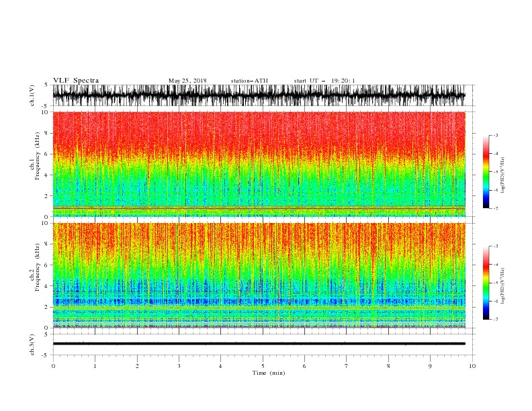This screenshot has width=532, height=411.
Task: Click the flat ch.3 voltage trace
Action: pos(259,344)
